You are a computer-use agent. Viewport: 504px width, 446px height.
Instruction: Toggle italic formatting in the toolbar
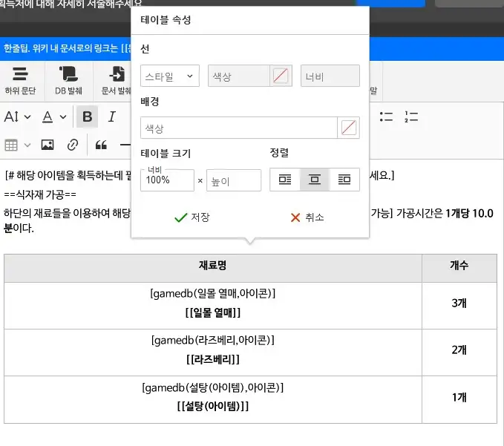pos(112,117)
